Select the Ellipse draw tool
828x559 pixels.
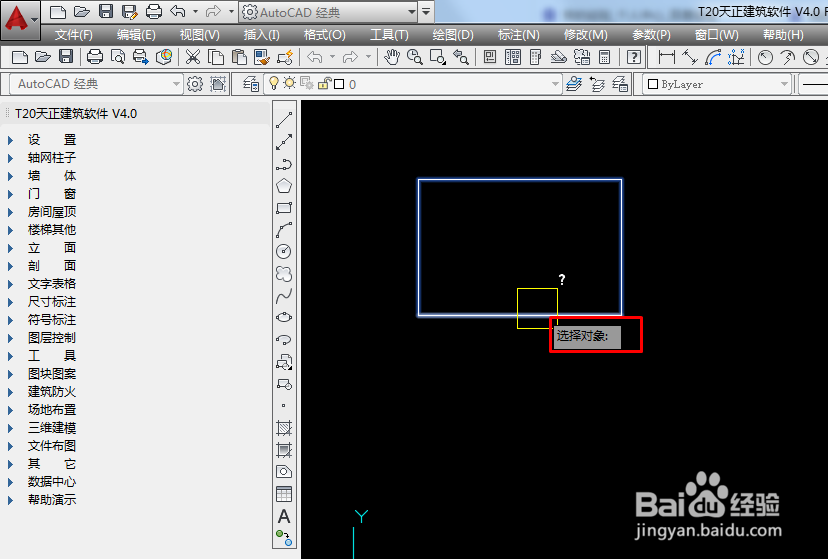pos(284,317)
